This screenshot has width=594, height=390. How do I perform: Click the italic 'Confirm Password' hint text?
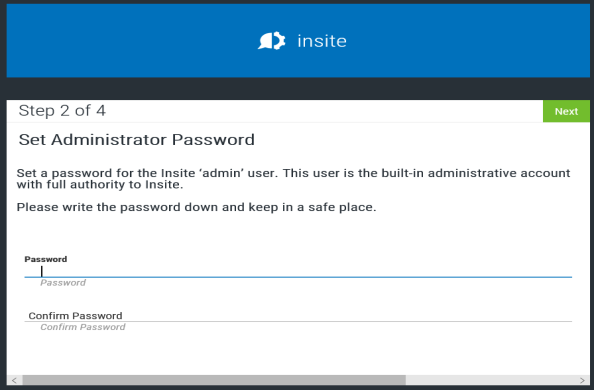[x=83, y=327]
